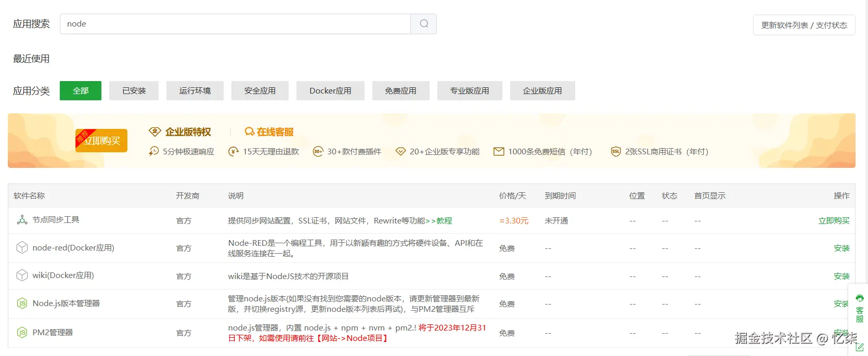Click the orange 立即购买 banner button

(x=101, y=140)
